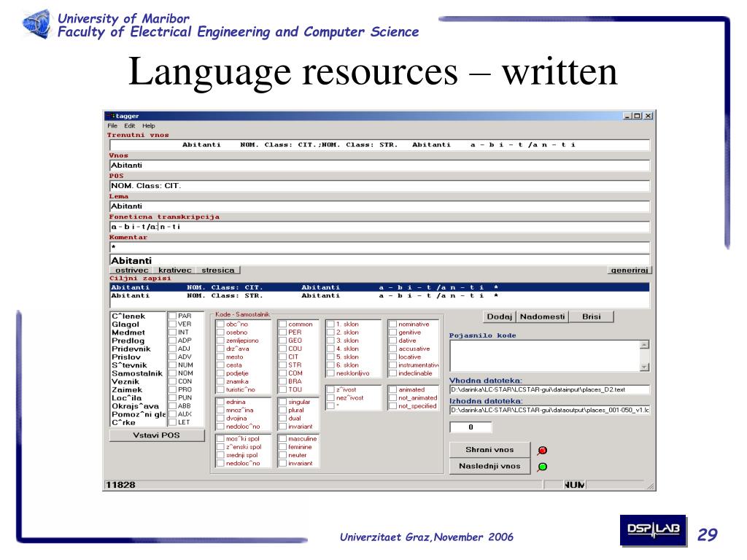Check the ADJ checkbox
The width and height of the screenshot is (747, 560).
click(x=172, y=349)
